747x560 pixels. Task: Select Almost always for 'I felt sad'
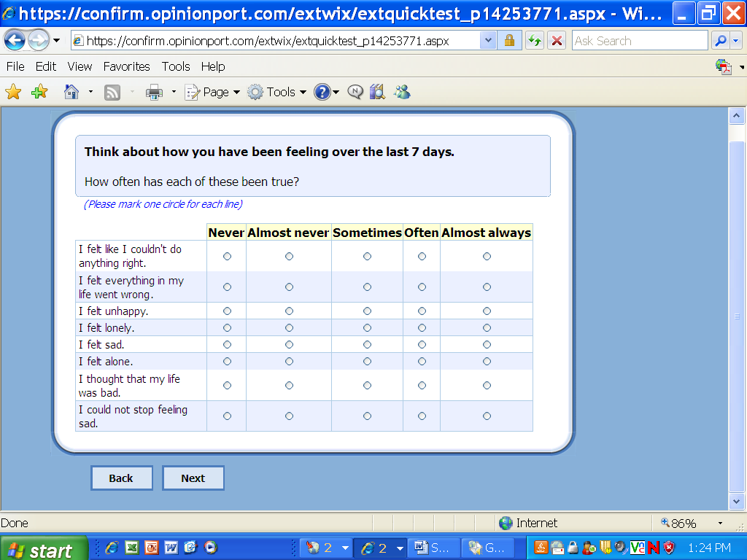pyautogui.click(x=487, y=344)
